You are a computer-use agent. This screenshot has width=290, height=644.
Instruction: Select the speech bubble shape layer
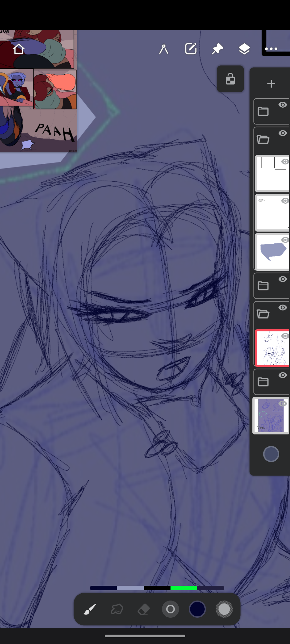pyautogui.click(x=272, y=252)
